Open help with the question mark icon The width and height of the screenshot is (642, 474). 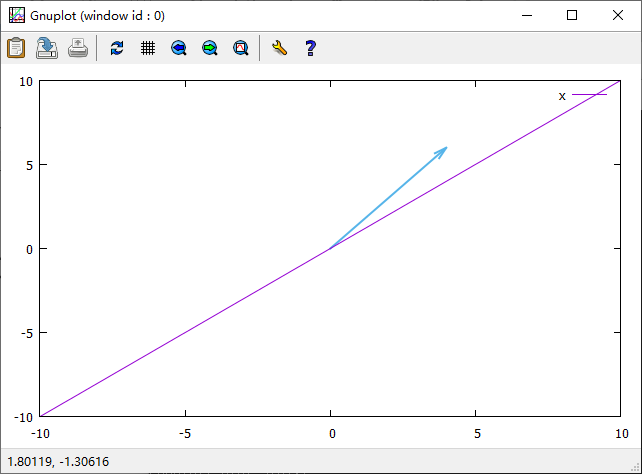pos(310,48)
